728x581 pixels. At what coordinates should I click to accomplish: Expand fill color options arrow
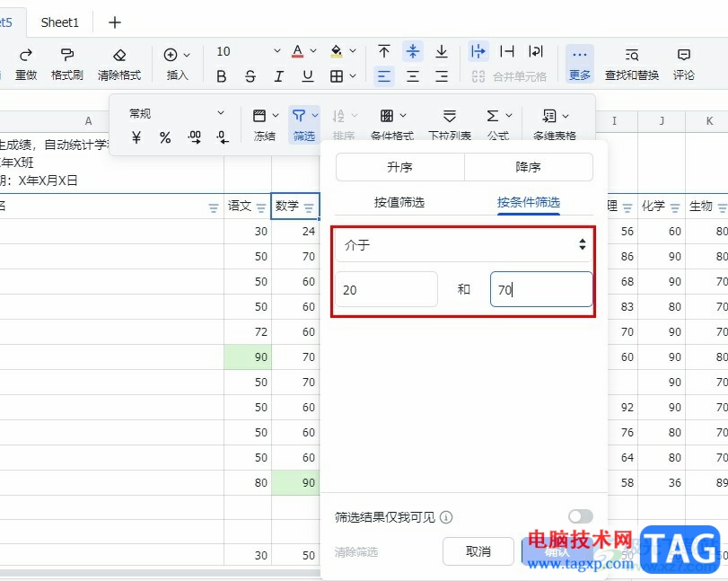(x=353, y=50)
